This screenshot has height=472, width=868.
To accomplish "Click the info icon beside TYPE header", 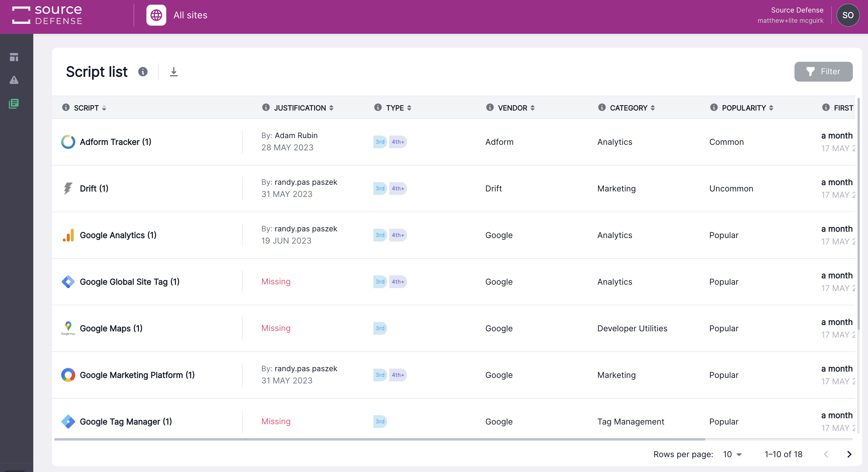I will tap(378, 108).
